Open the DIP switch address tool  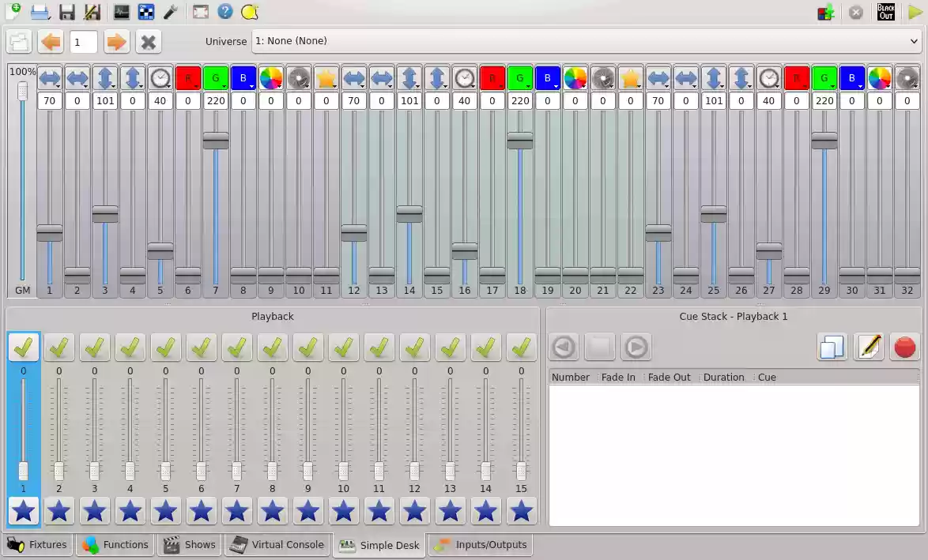[x=146, y=12]
